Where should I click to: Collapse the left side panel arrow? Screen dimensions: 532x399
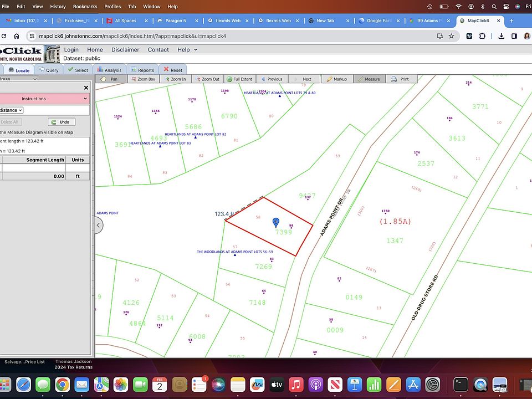98,226
